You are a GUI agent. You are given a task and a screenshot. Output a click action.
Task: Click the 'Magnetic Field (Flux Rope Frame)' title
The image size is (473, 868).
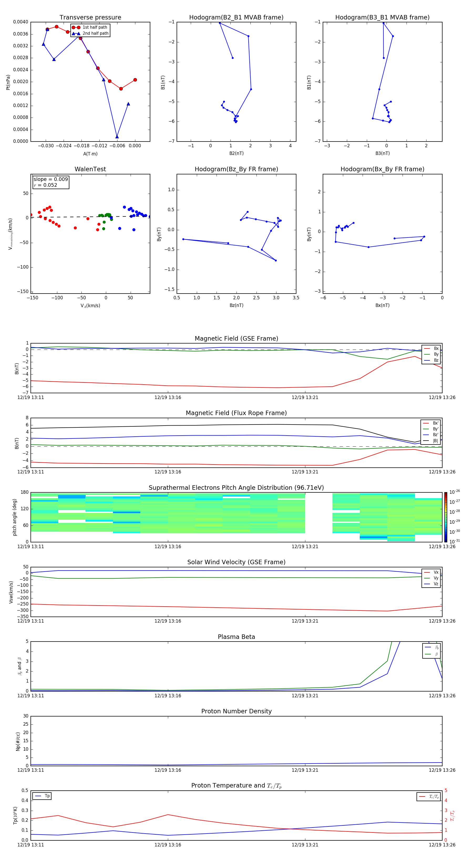click(x=236, y=413)
